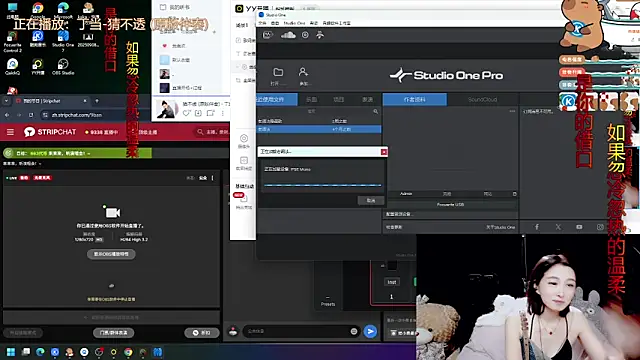Click the blue send message button
The width and height of the screenshot is (640, 360).
[x=370, y=331]
